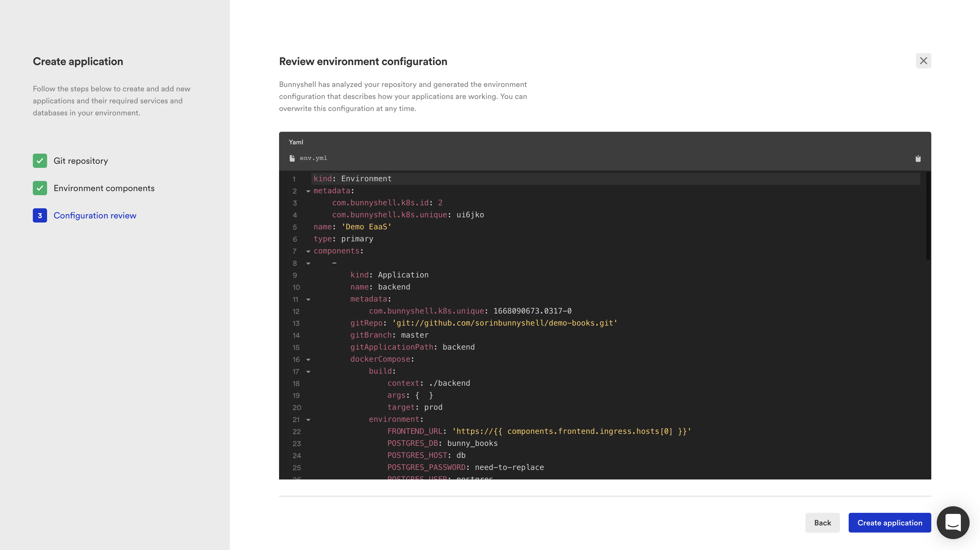The width and height of the screenshot is (980, 550).
Task: Collapse the list item on line 8
Action: click(x=308, y=264)
